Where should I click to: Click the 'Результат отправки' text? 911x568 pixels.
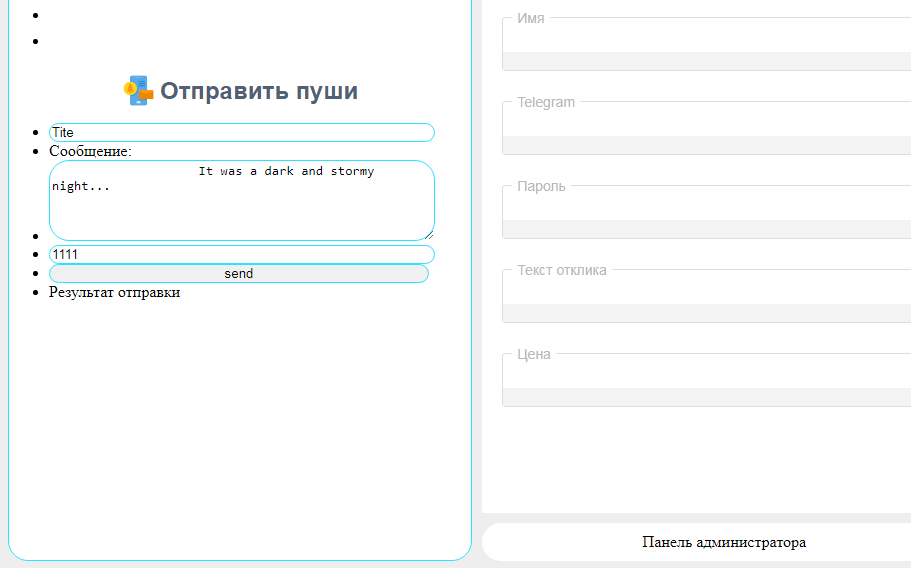(x=114, y=292)
